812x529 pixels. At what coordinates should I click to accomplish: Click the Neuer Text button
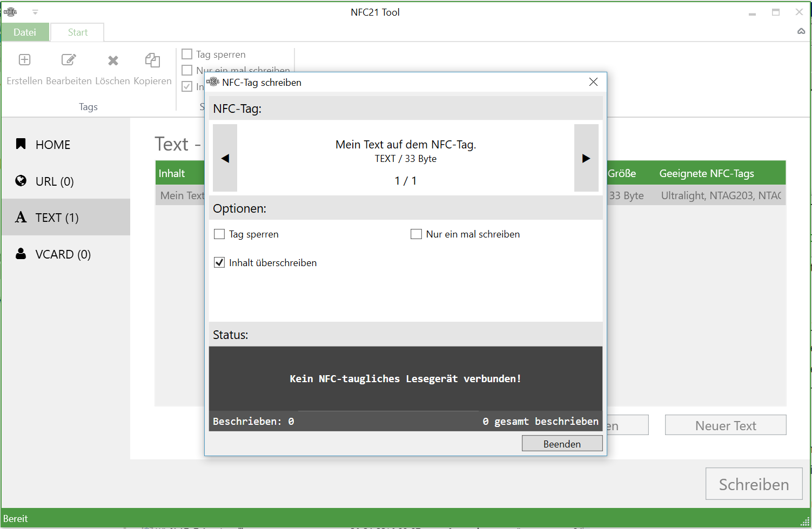pyautogui.click(x=726, y=425)
